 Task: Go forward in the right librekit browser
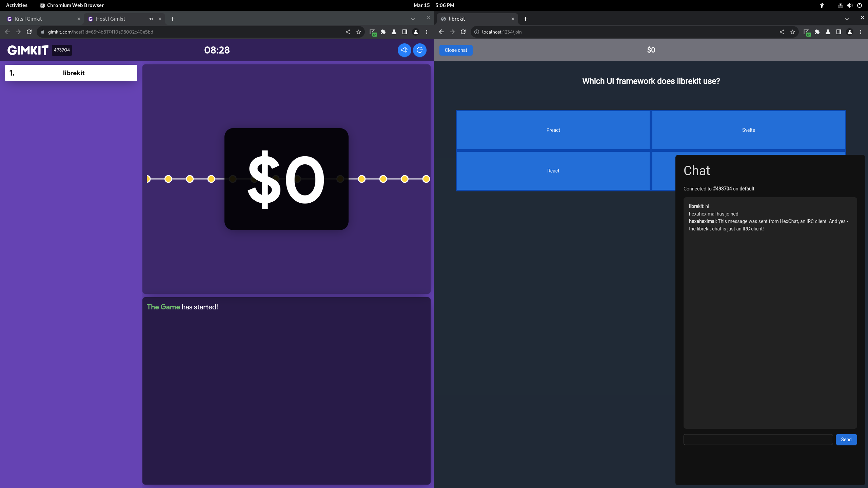click(x=452, y=32)
